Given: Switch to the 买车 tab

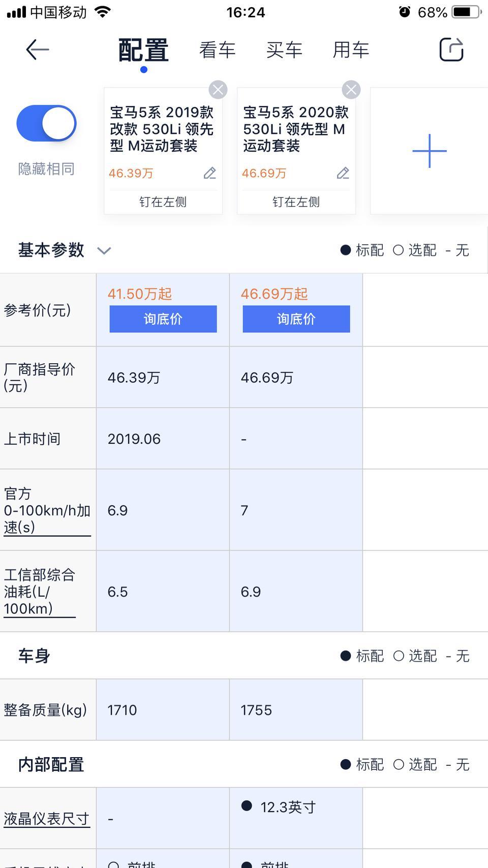Looking at the screenshot, I should 284,50.
